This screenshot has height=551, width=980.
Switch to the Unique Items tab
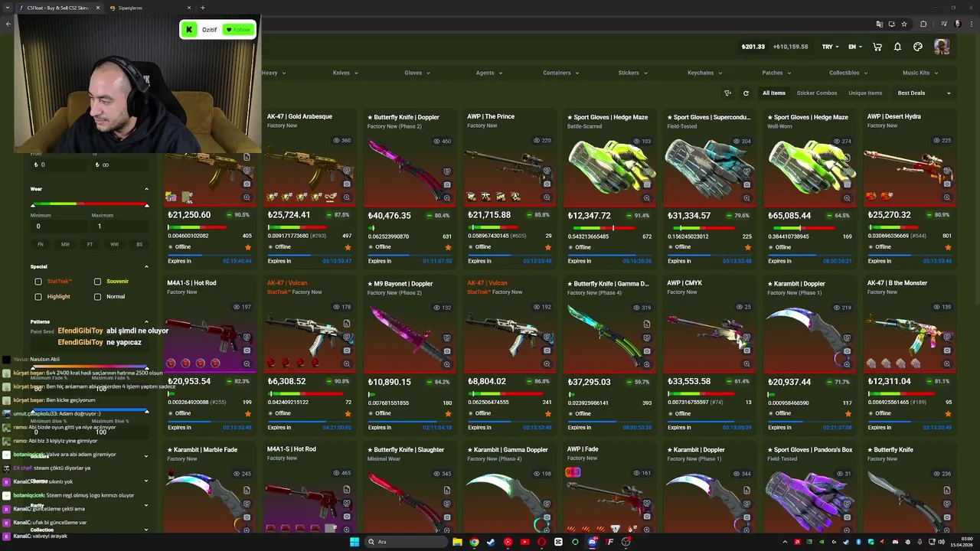865,93
